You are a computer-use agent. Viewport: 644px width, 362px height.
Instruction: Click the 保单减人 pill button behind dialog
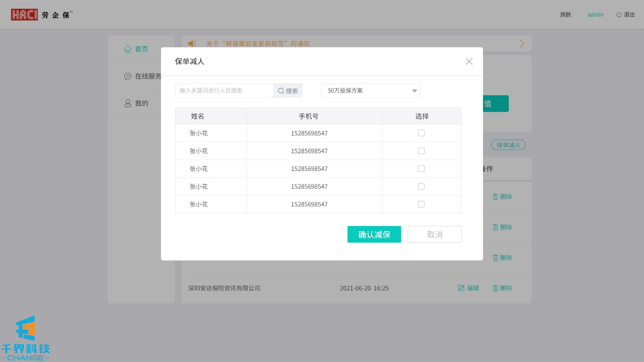(x=508, y=145)
